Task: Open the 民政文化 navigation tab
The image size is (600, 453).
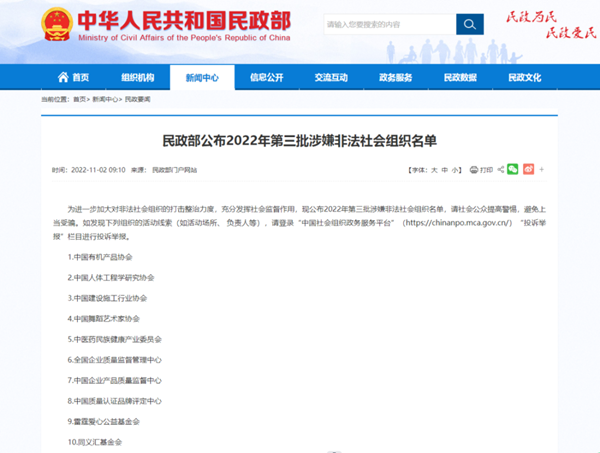Action: 524,78
